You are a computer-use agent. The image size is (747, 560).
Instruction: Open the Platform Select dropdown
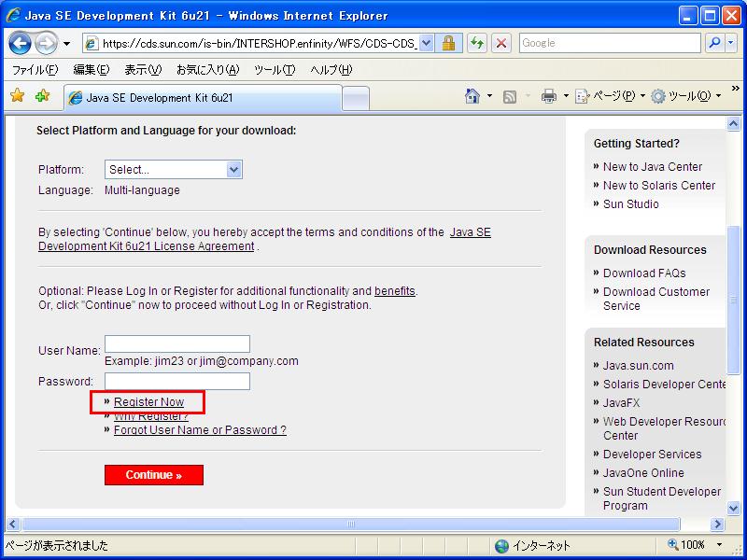pyautogui.click(x=174, y=170)
